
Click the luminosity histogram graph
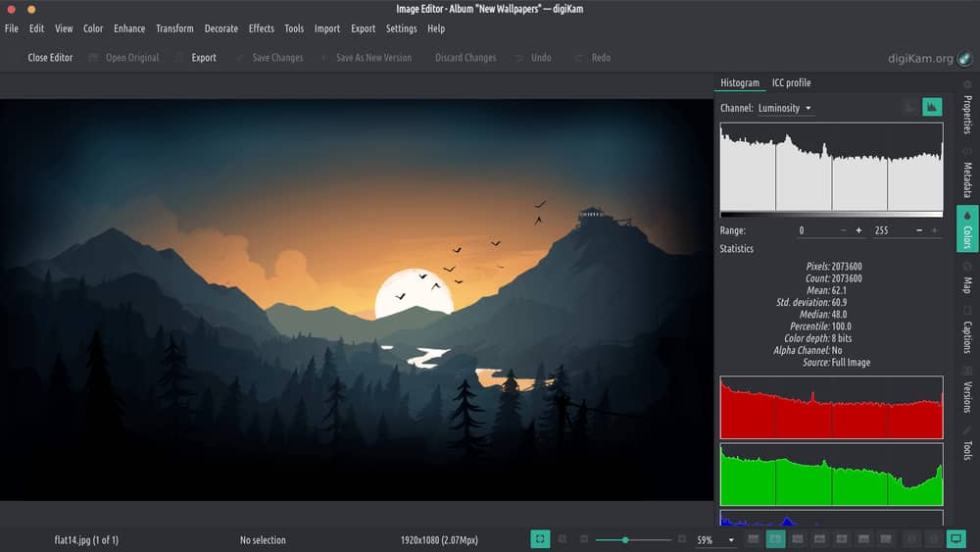click(831, 167)
